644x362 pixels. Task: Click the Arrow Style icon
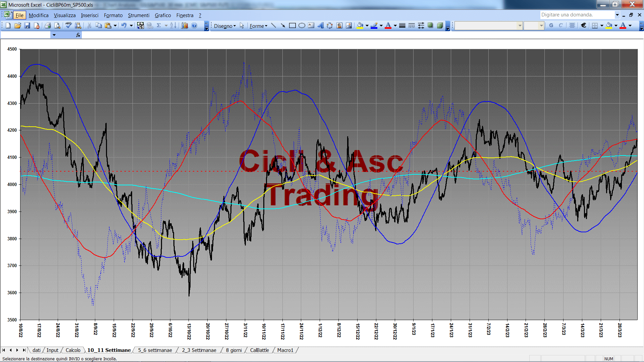coord(421,25)
